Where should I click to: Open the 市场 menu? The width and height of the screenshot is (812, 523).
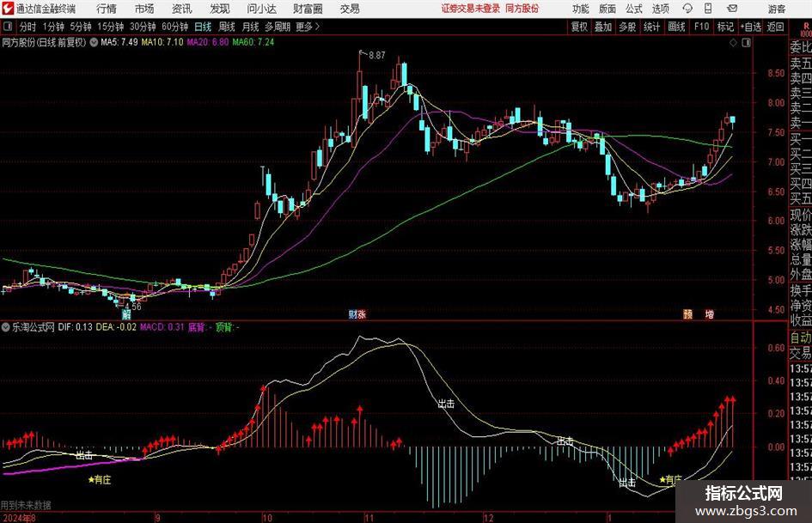coord(144,9)
